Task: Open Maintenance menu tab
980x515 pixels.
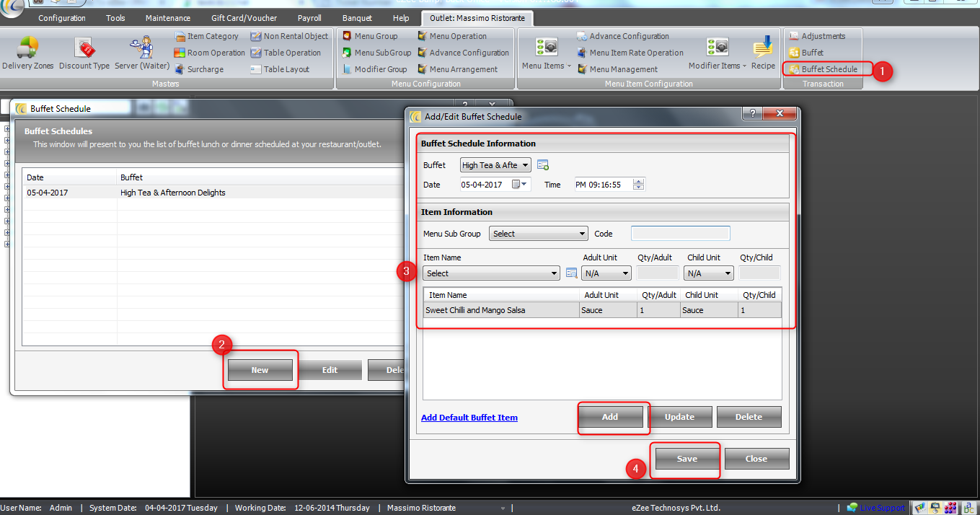Action: (x=168, y=18)
